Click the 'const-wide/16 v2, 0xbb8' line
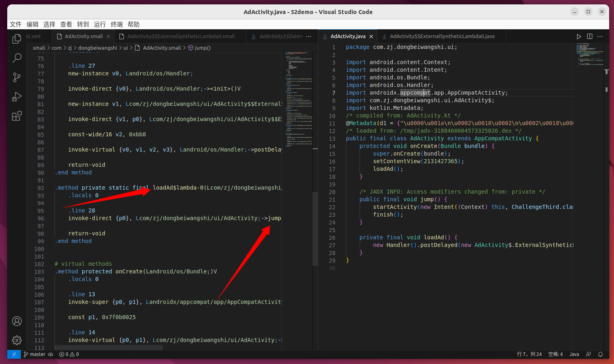This screenshot has width=614, height=364. tap(107, 135)
